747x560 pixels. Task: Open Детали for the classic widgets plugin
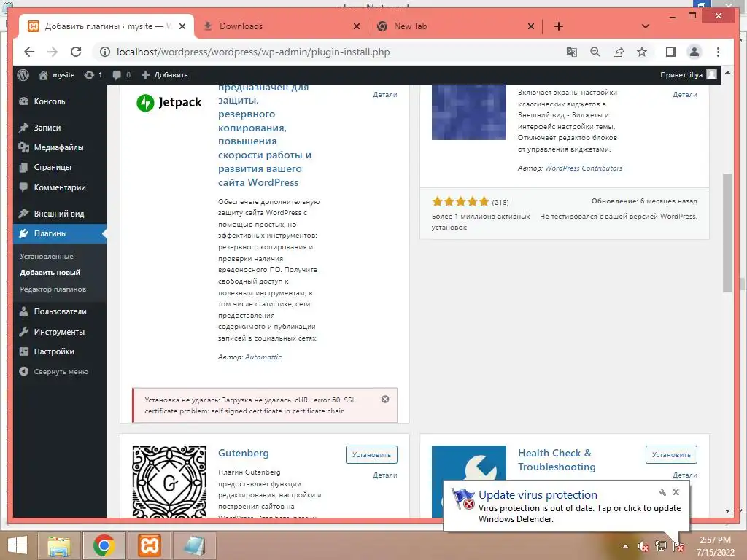tap(684, 94)
